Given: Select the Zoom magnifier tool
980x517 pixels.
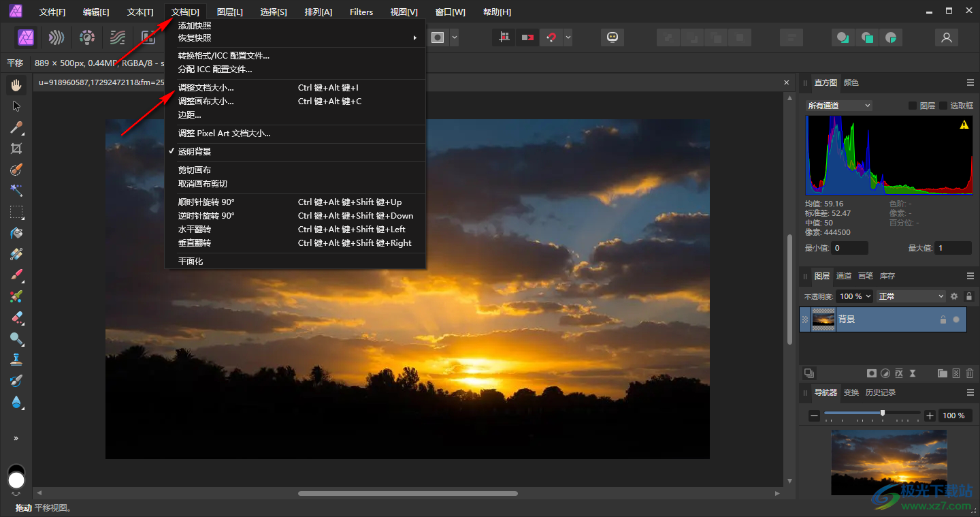Looking at the screenshot, I should tap(16, 339).
